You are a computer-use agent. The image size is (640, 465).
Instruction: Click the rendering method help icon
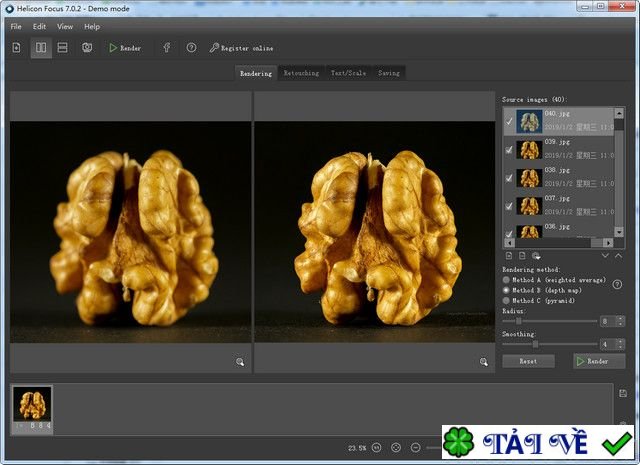click(617, 285)
